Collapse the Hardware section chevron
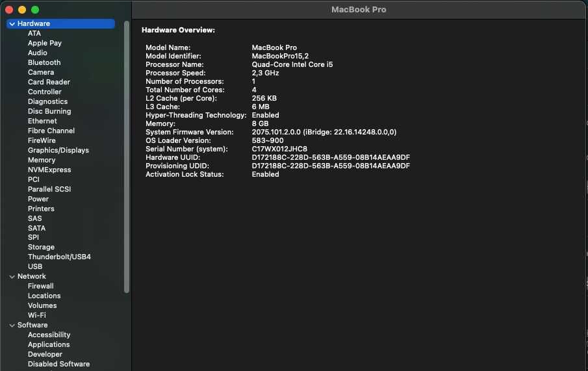Viewport: 588px width, 371px height. [12, 23]
